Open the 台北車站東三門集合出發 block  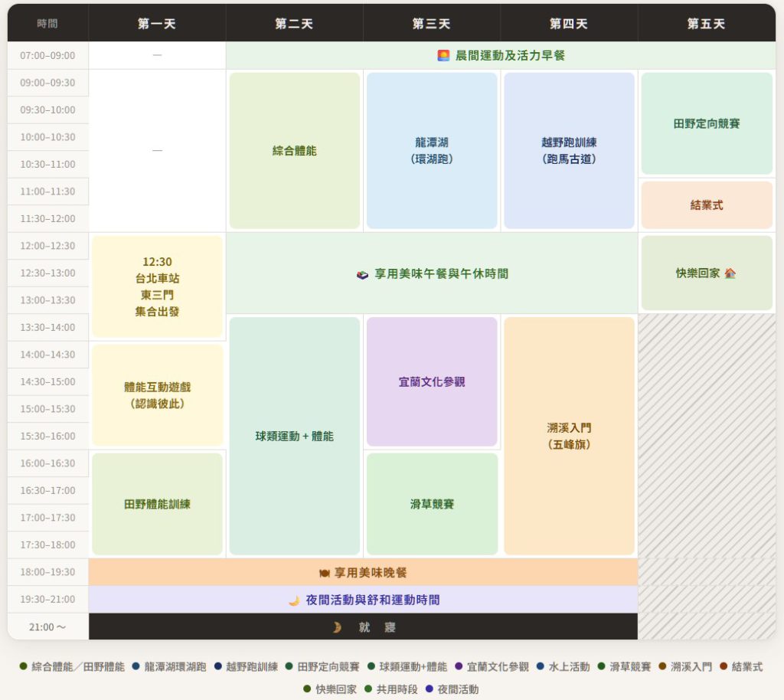tap(157, 286)
